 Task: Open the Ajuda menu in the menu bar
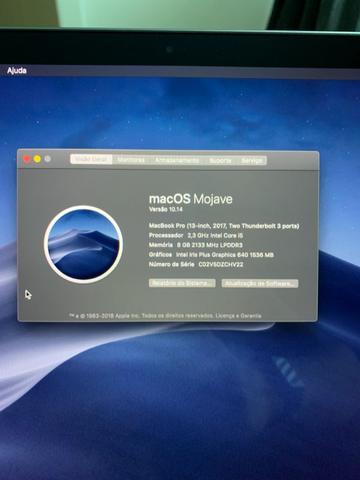[x=17, y=71]
